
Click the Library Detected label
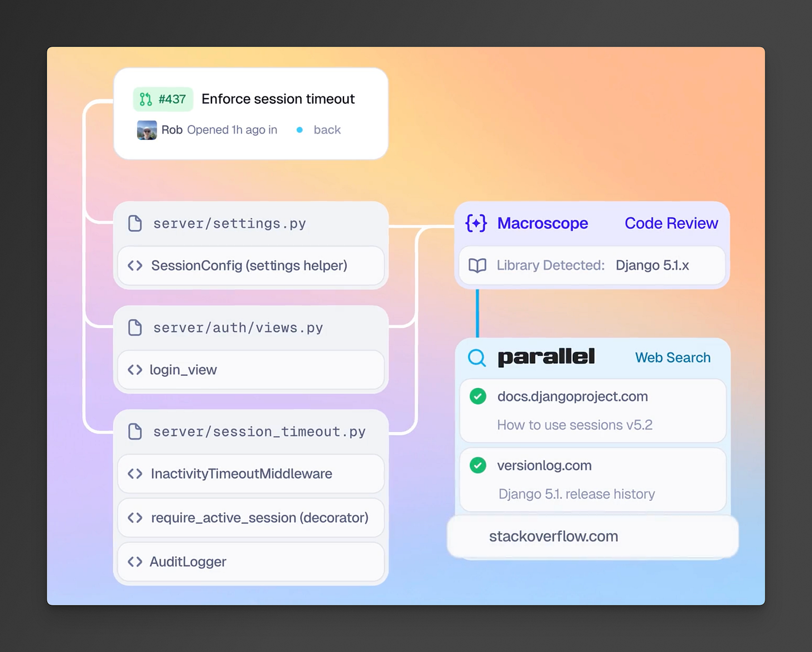(550, 265)
